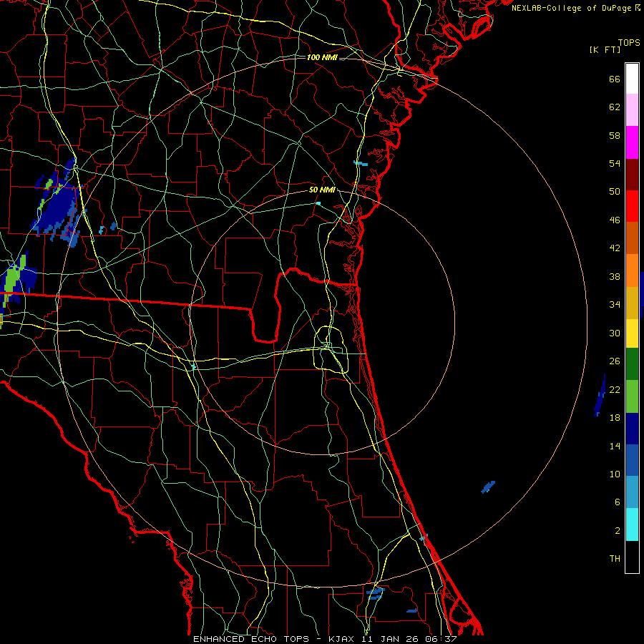Click the dark orange 46 K FT swatch
Viewport: 644px width, 644px height.
[632, 238]
